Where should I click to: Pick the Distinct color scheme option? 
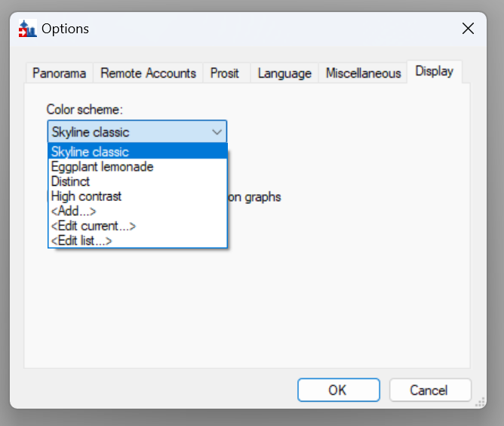[70, 181]
